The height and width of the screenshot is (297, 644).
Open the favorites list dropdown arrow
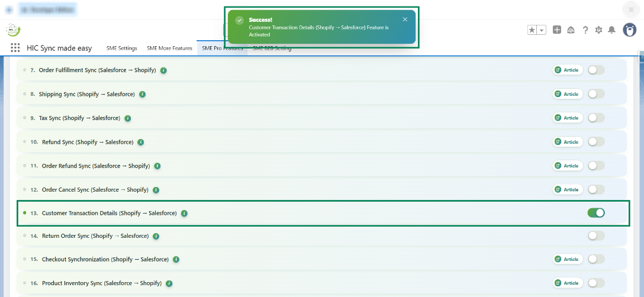pyautogui.click(x=542, y=30)
